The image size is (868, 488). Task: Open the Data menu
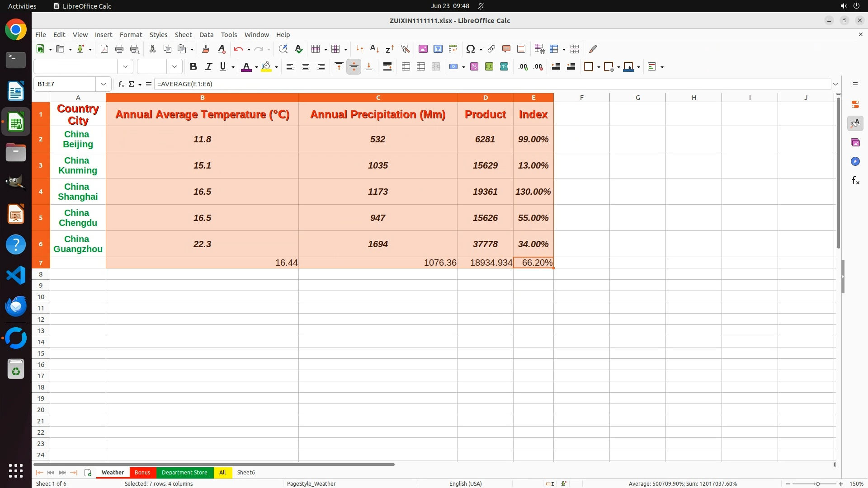pyautogui.click(x=206, y=35)
